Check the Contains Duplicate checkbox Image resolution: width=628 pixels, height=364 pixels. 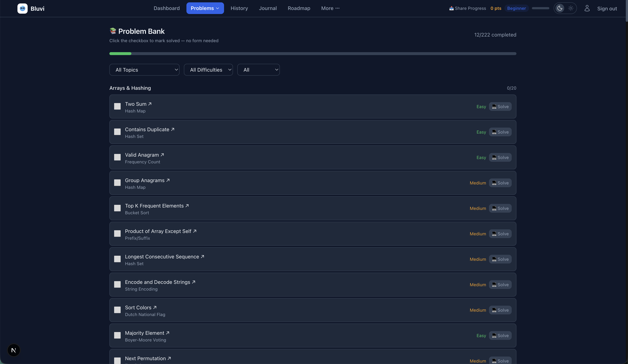tap(117, 132)
